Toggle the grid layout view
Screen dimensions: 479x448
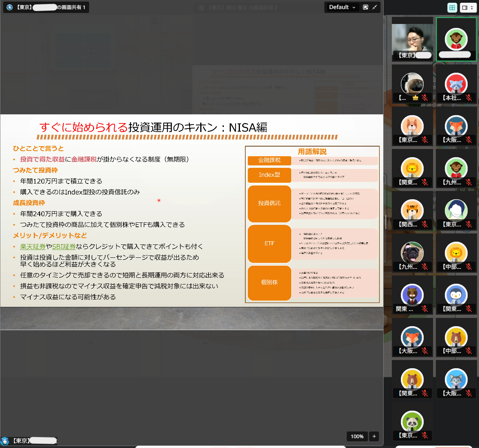tap(452, 7)
